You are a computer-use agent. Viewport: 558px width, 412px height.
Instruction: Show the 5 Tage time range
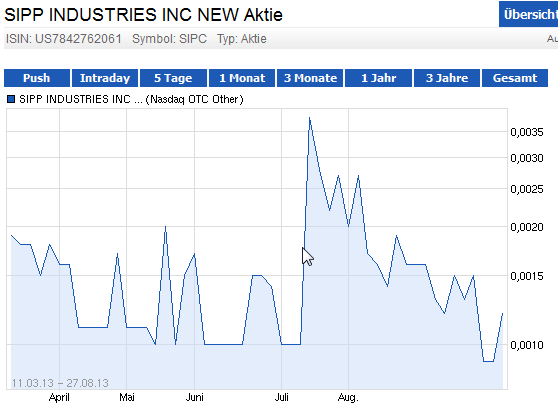click(x=173, y=78)
